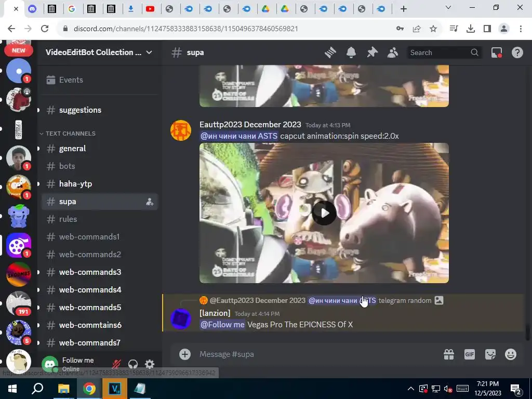Click @ин чини чани ASTS mention in capcut message
This screenshot has width=532, height=399.
click(239, 136)
